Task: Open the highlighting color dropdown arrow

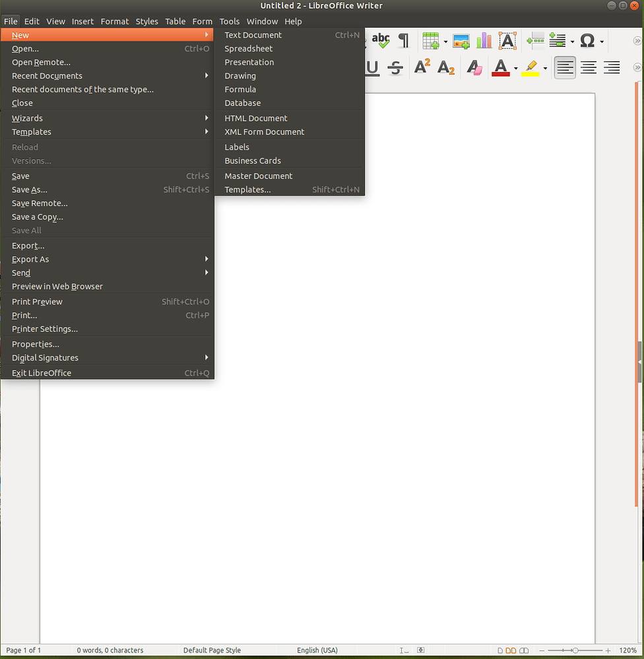Action: [545, 67]
